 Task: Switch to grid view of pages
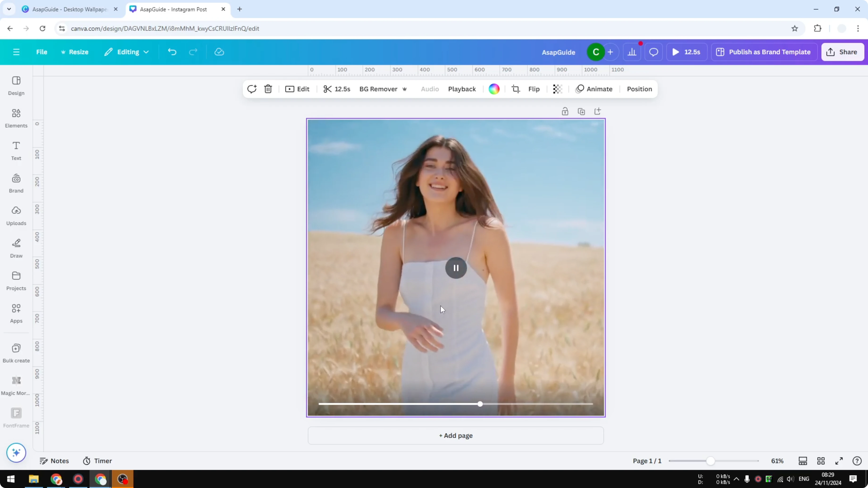[821, 461]
